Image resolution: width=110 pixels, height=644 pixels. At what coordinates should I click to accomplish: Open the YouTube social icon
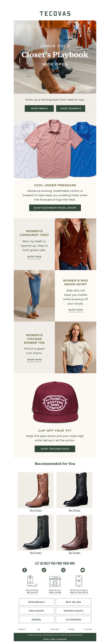[83, 570]
